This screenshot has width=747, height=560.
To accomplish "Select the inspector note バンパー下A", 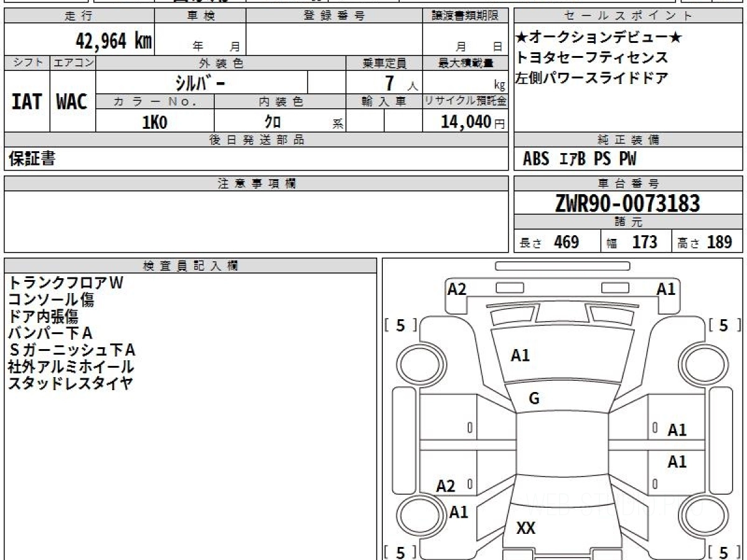I will (50, 333).
